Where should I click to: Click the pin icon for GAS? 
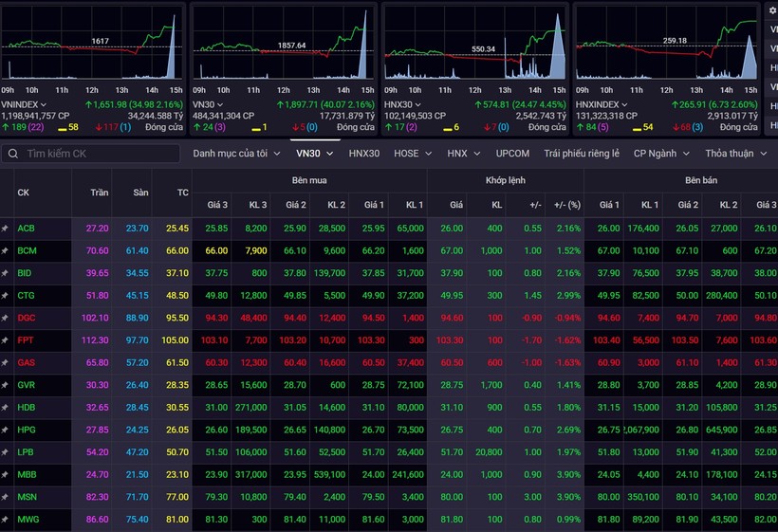pyautogui.click(x=5, y=363)
